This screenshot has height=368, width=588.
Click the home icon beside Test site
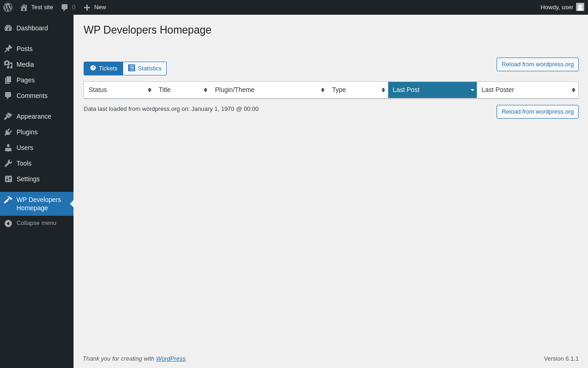click(24, 7)
